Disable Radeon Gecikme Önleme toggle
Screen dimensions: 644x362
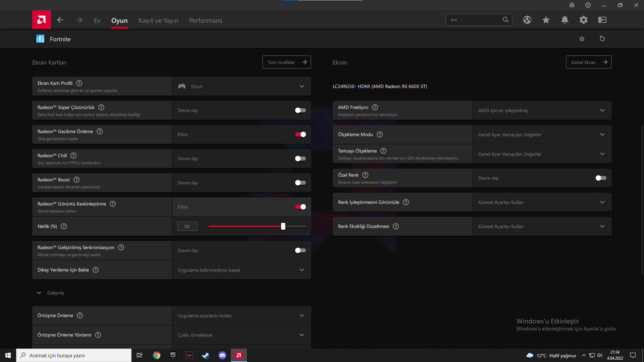click(x=300, y=134)
